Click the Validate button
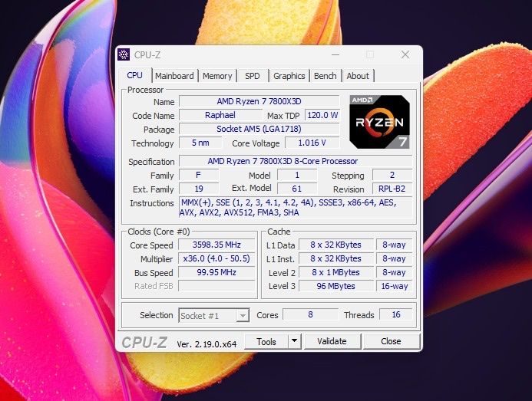The height and width of the screenshot is (401, 532). pos(332,341)
